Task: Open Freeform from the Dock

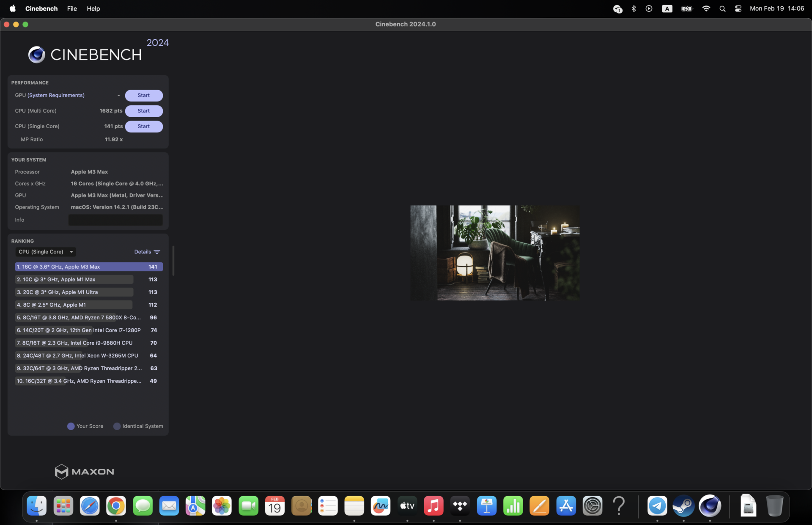Action: pos(381,506)
